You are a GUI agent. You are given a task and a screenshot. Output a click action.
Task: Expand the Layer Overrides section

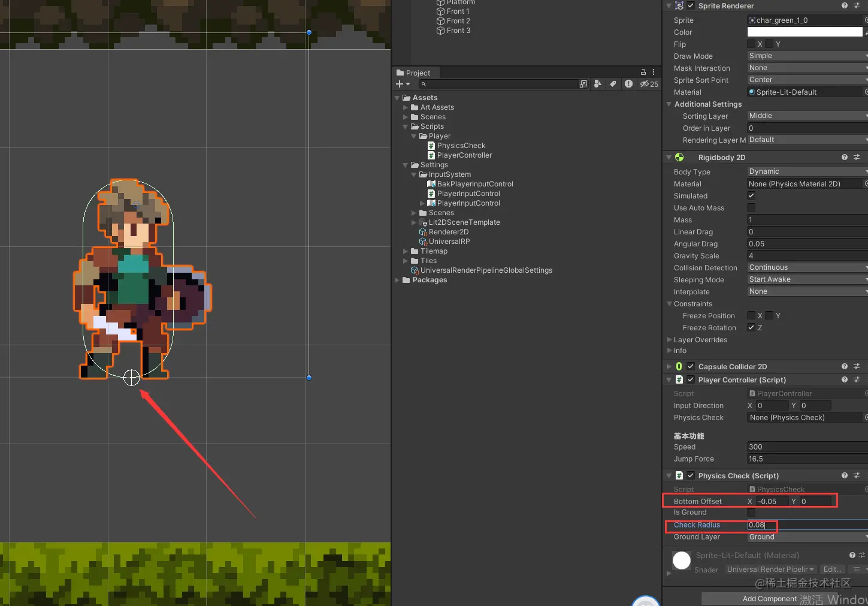click(x=670, y=340)
